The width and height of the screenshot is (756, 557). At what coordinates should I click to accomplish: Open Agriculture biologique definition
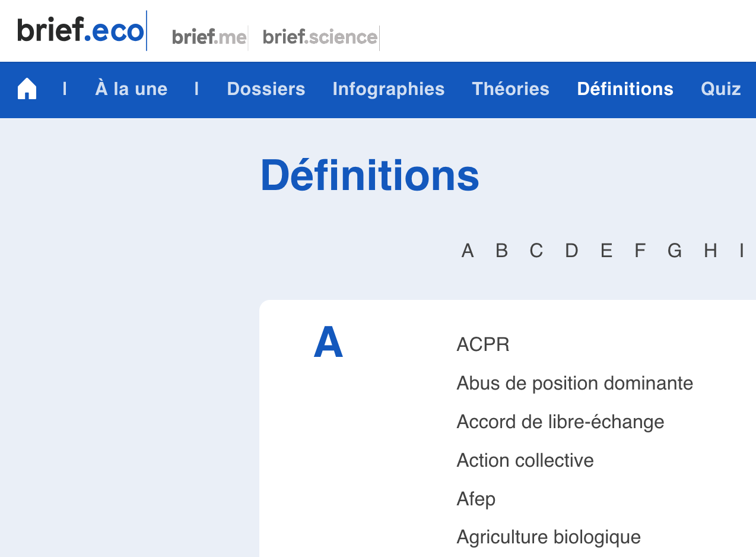[548, 537]
